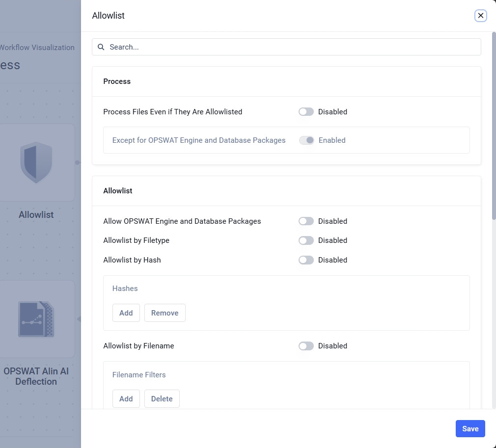Enable Allowlist by Hash switch
The width and height of the screenshot is (496, 448).
click(306, 260)
